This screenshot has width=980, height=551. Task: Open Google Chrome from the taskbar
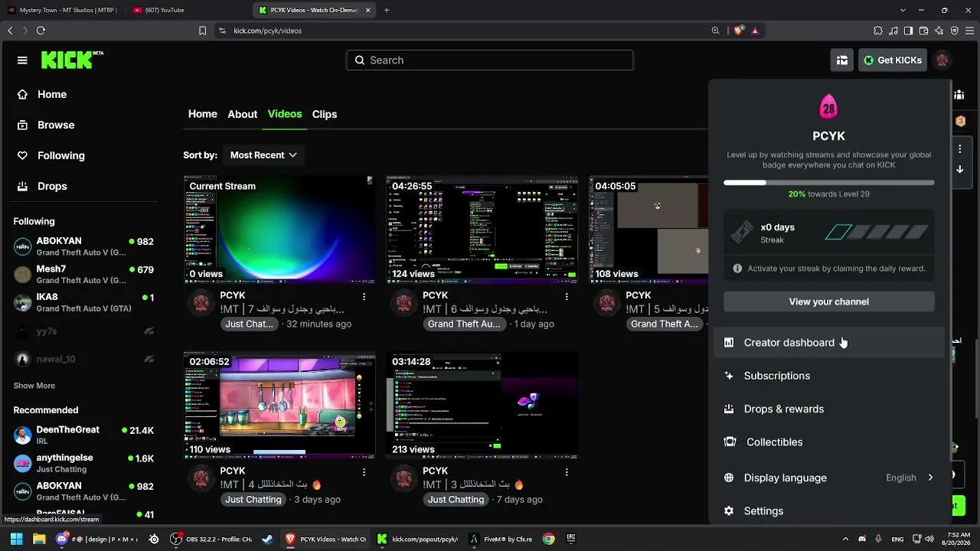click(x=549, y=539)
